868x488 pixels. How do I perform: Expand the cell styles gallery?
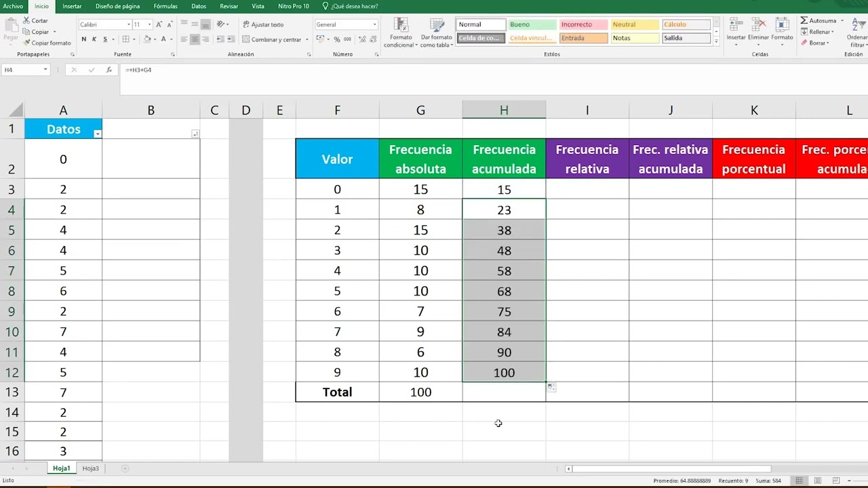(716, 42)
